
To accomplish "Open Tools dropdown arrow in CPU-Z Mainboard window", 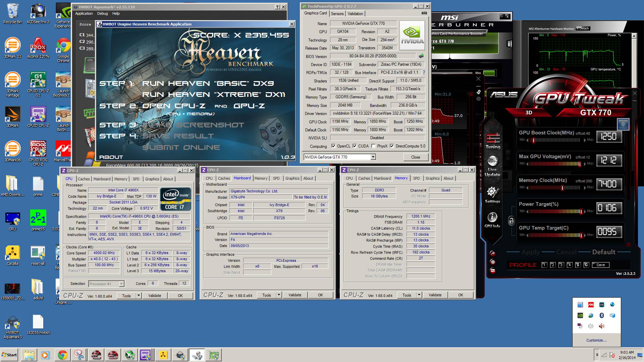I will click(x=278, y=295).
